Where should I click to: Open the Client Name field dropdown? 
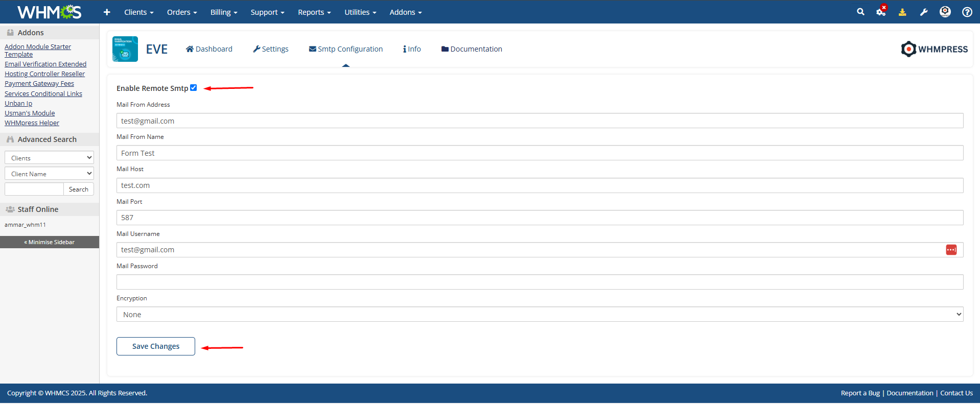49,174
